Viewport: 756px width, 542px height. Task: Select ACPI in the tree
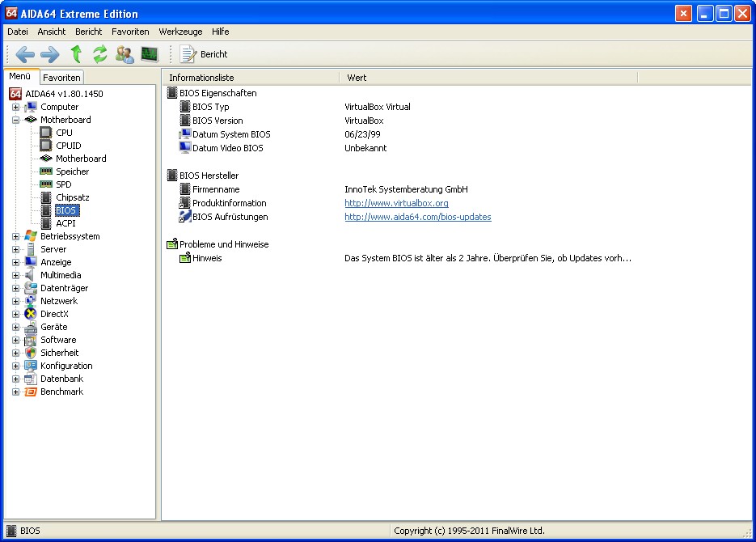tap(65, 224)
